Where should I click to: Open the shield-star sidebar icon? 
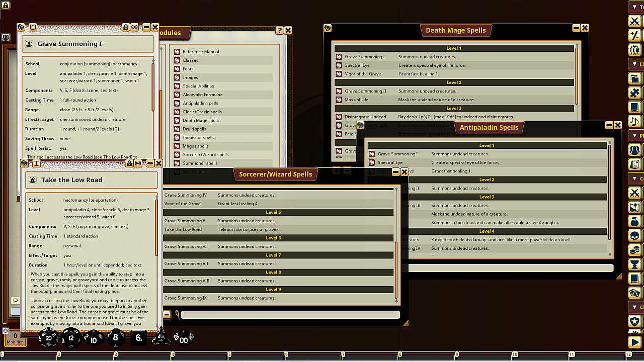634,321
